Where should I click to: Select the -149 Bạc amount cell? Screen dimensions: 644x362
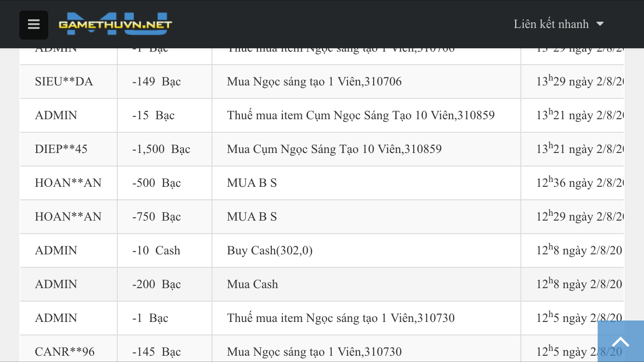[x=156, y=82]
